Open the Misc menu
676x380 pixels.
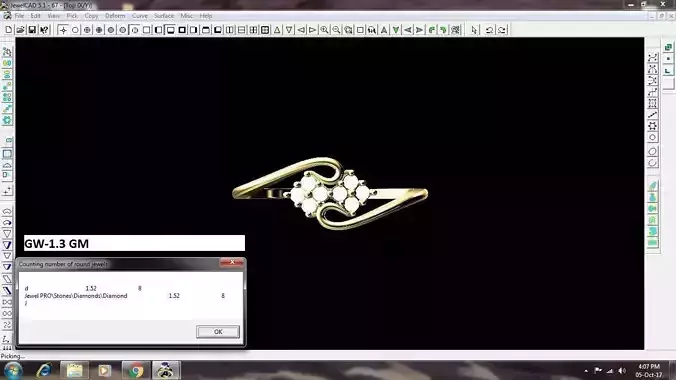point(186,16)
